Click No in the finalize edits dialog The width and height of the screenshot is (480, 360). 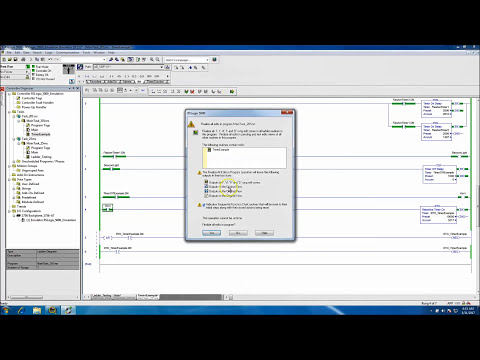(238, 233)
